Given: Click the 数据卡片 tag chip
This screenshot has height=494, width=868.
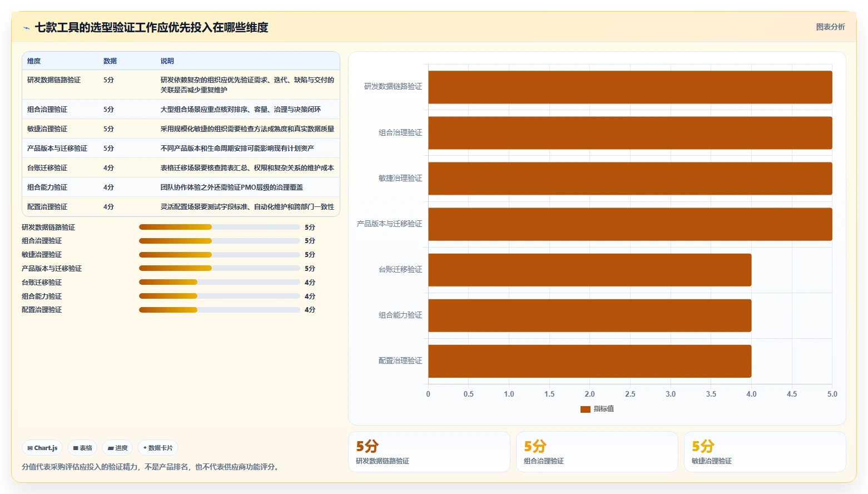Looking at the screenshot, I should click(158, 448).
